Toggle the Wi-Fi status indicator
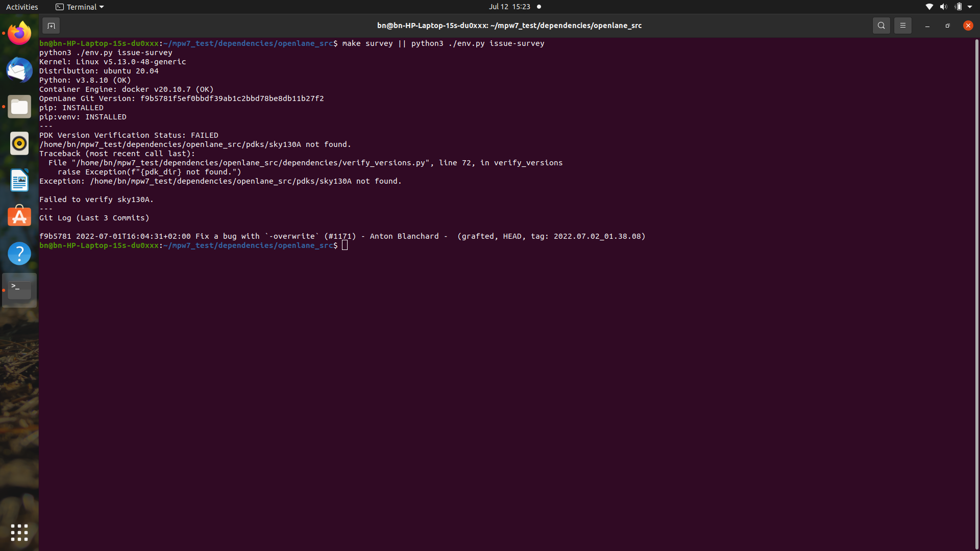The width and height of the screenshot is (980, 551). pyautogui.click(x=929, y=7)
